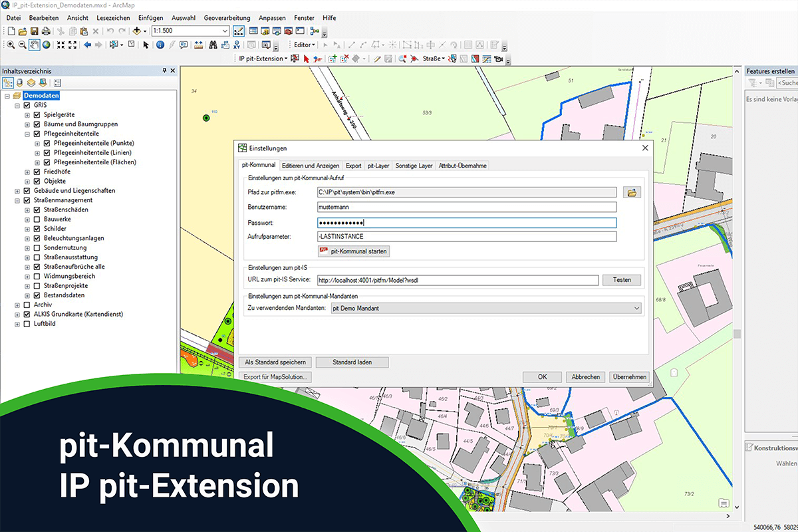Click the Go To XY tool
798x532 pixels.
point(237,45)
